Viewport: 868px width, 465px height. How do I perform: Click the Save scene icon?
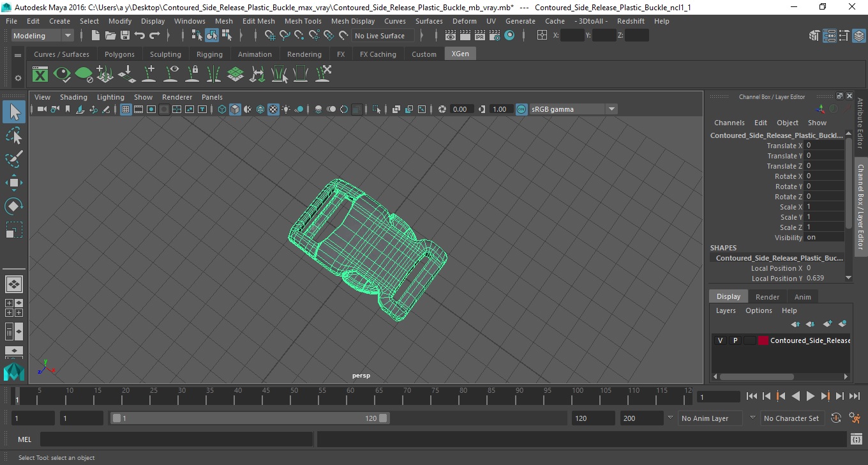(x=125, y=36)
